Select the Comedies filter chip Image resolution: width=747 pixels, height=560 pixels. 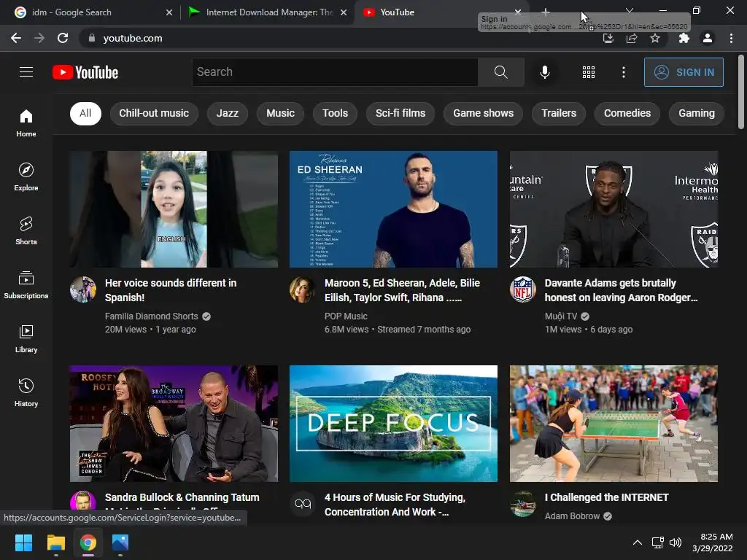(627, 113)
